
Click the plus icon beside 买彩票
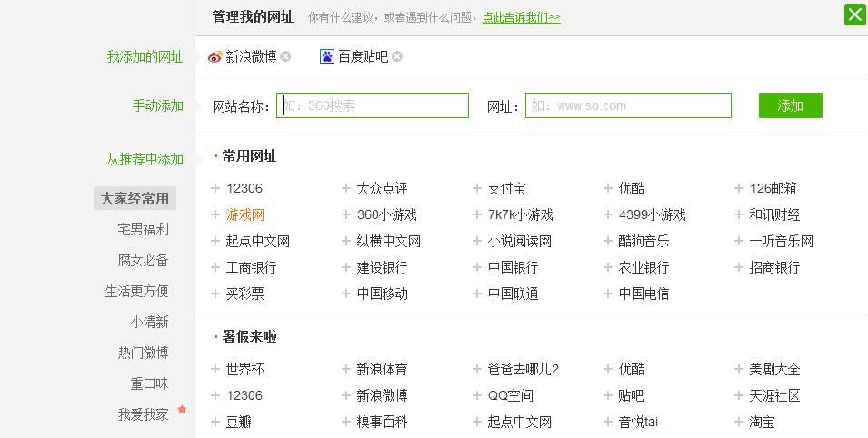click(x=215, y=294)
